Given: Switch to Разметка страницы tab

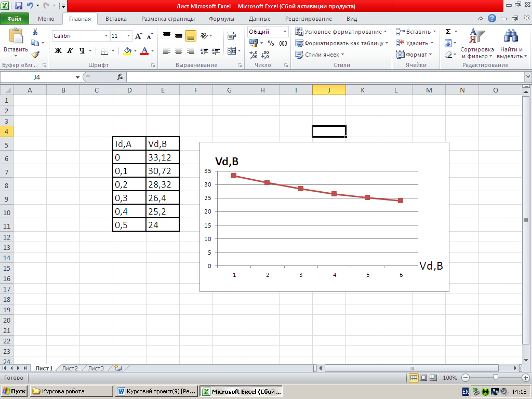Looking at the screenshot, I should coord(168,19).
